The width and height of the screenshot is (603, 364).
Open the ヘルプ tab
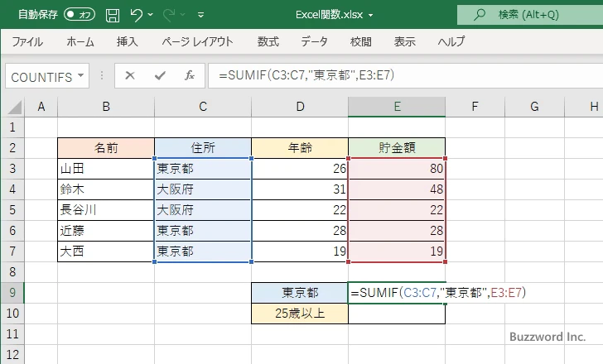pyautogui.click(x=451, y=41)
